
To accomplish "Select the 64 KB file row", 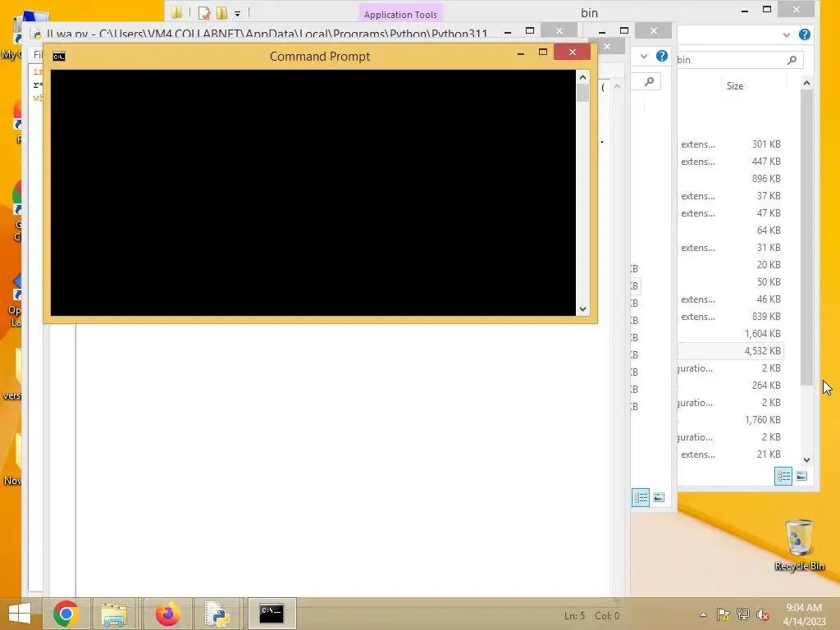I will [730, 231].
